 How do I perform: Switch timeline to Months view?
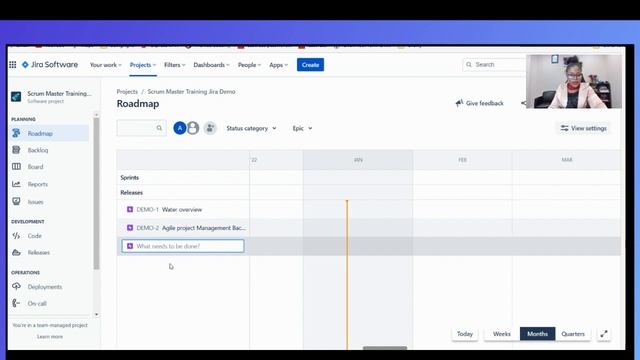[537, 334]
